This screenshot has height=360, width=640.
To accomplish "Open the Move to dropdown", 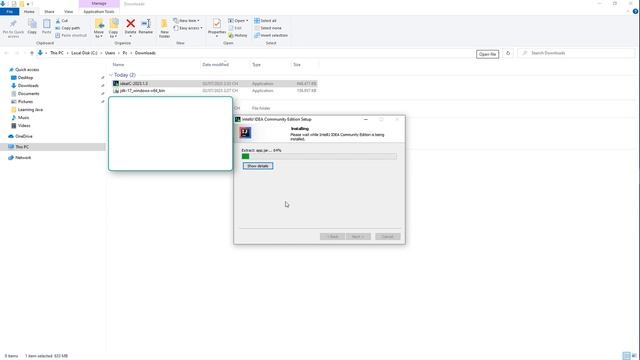I will (99, 34).
